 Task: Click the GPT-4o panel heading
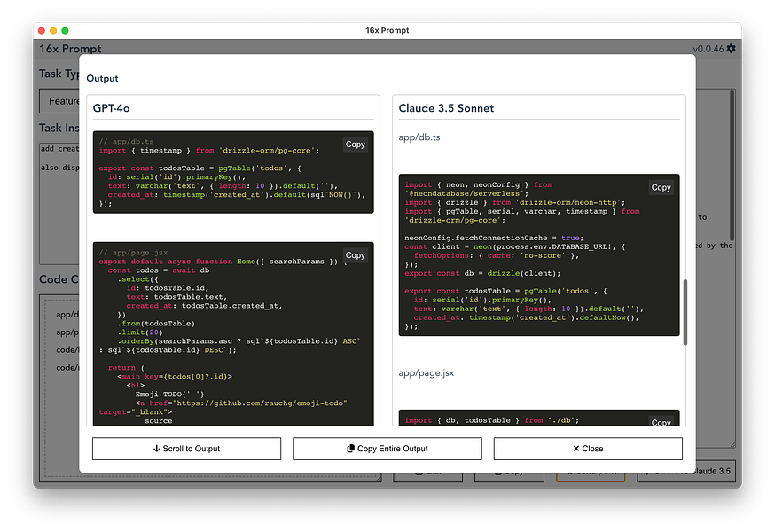coord(111,108)
